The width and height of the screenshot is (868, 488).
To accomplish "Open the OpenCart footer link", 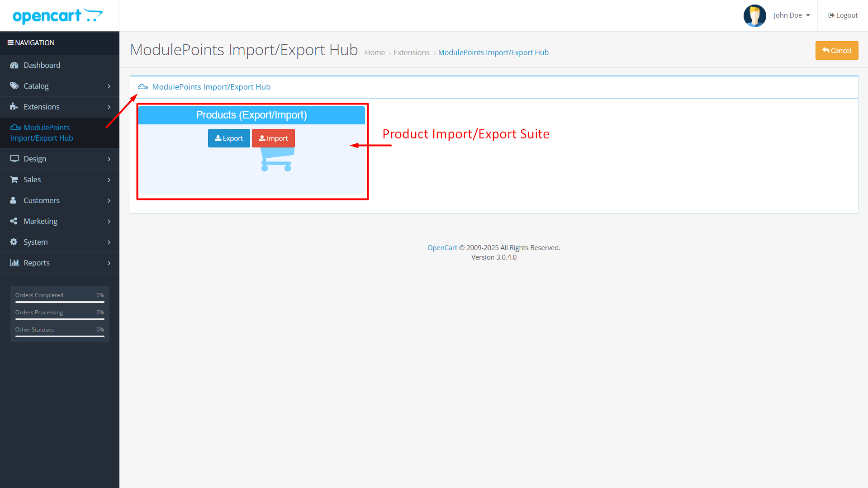I will pyautogui.click(x=442, y=248).
